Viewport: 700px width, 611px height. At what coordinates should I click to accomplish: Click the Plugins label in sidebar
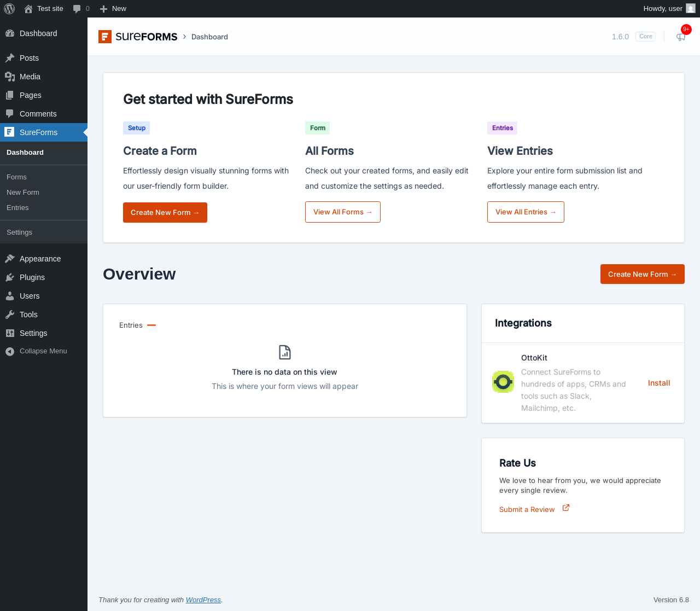click(32, 277)
